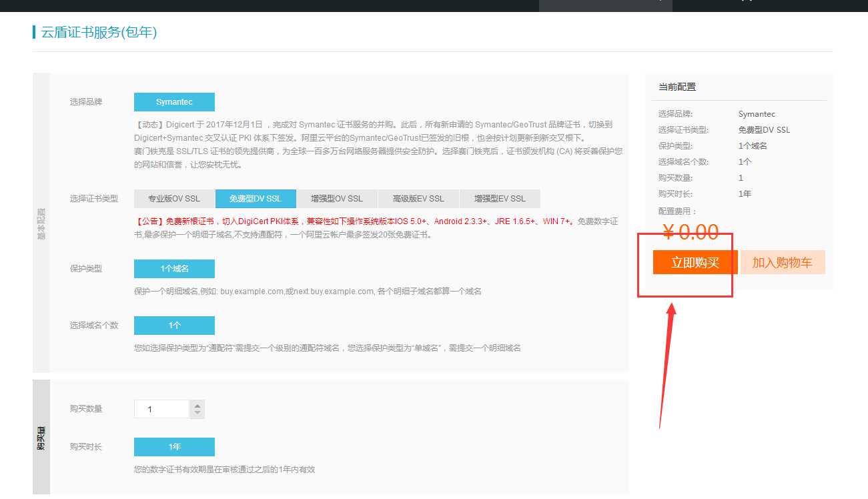Image resolution: width=868 pixels, height=499 pixels.
Task: Click the 立即购买 buy now button
Action: pos(695,262)
